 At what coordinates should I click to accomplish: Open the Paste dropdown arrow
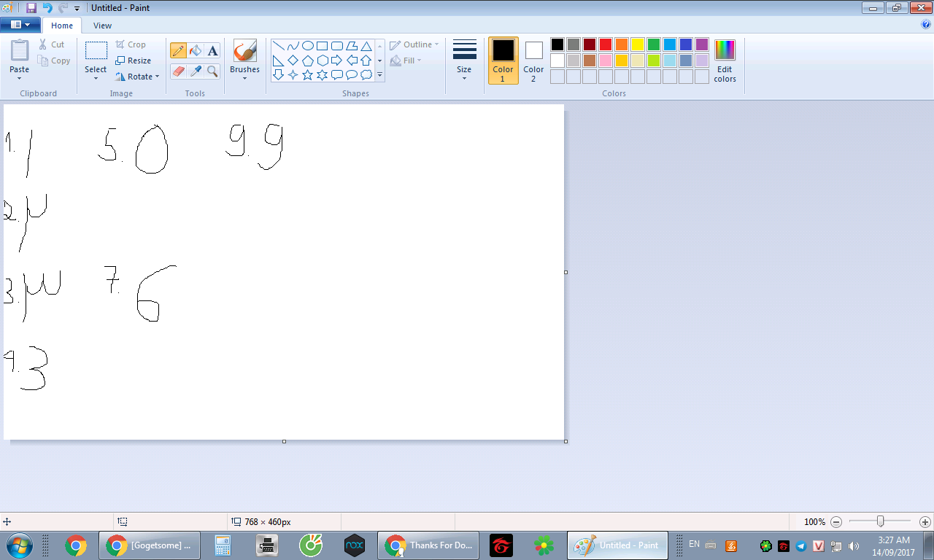pyautogui.click(x=20, y=78)
